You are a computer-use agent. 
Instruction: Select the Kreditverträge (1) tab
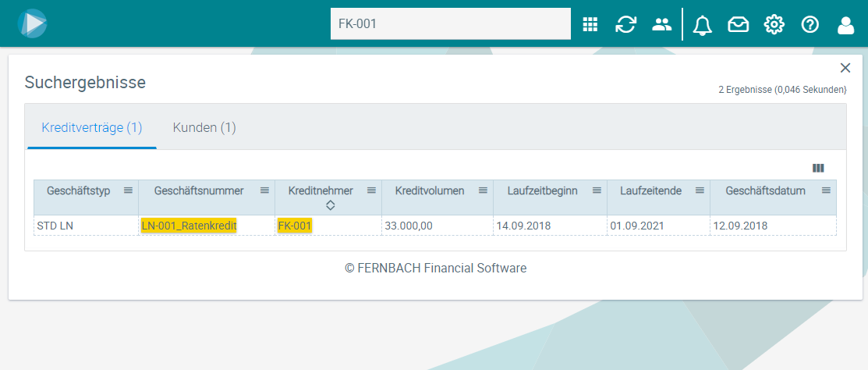pos(92,127)
